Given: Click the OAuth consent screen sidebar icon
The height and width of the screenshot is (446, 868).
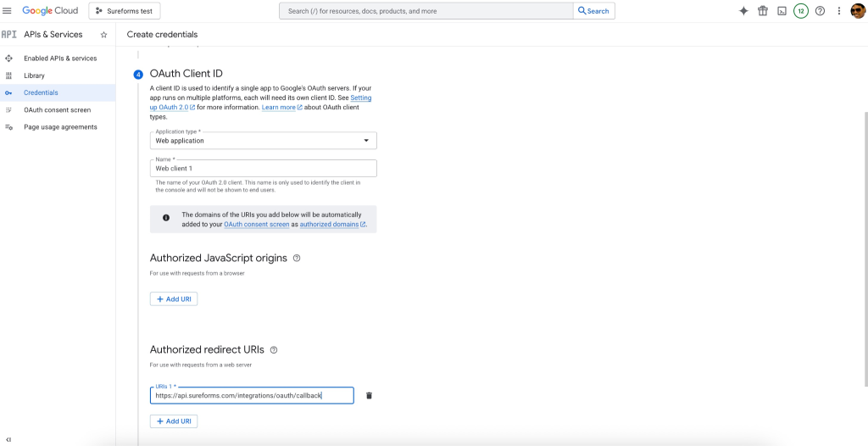Looking at the screenshot, I should coord(8,109).
